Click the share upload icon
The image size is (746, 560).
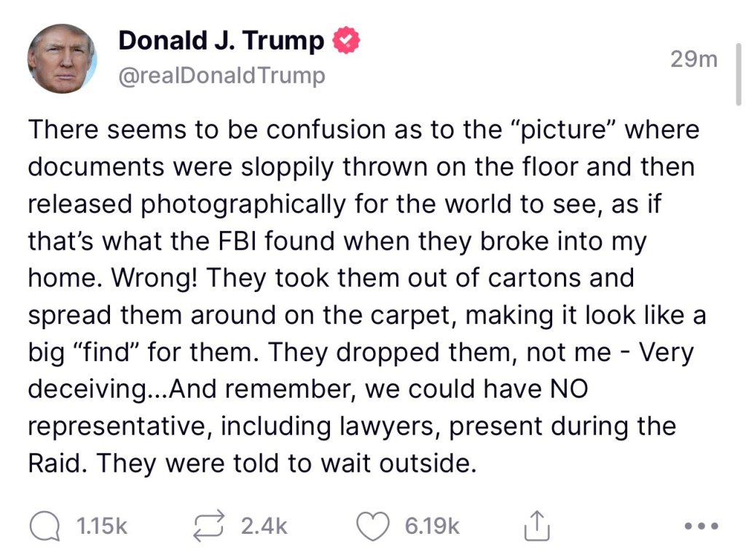click(535, 526)
